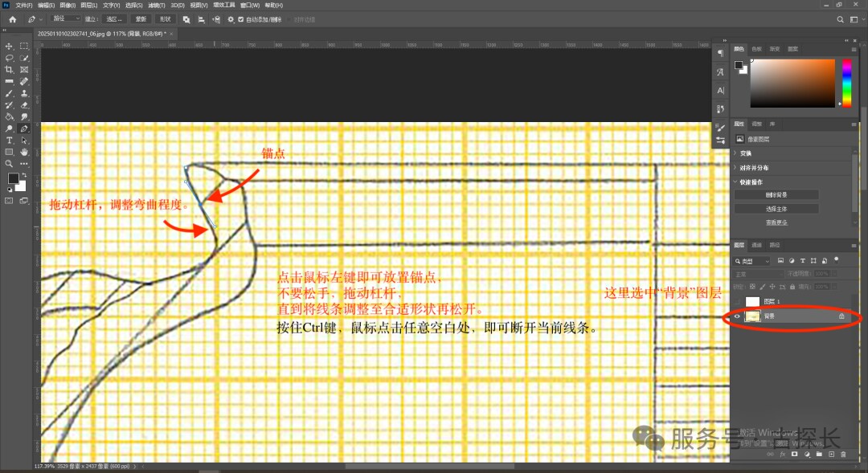The height and width of the screenshot is (473, 868).
Task: Create a new layer from Layers footer
Action: click(x=832, y=455)
